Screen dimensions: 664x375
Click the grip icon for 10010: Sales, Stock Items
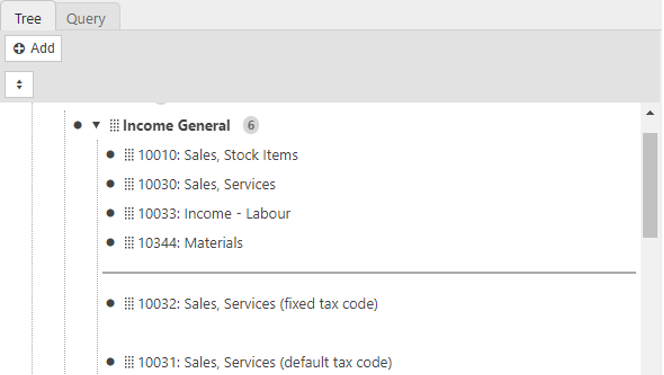129,155
